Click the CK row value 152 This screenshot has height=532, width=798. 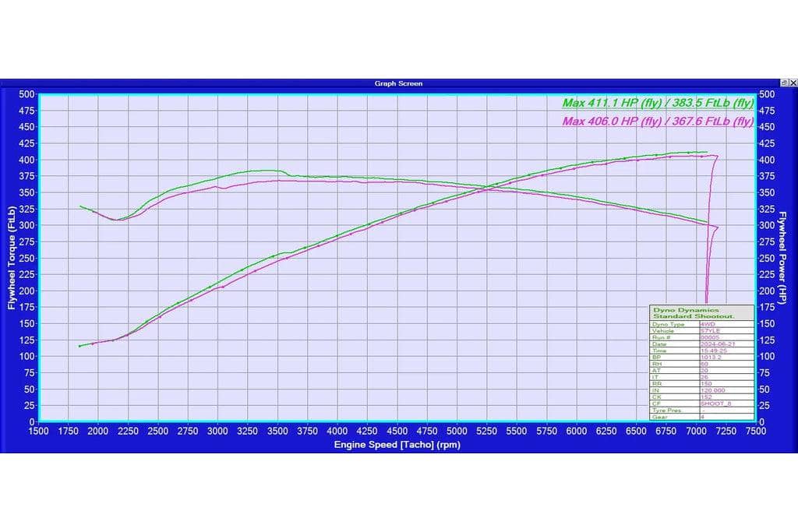[x=706, y=396]
